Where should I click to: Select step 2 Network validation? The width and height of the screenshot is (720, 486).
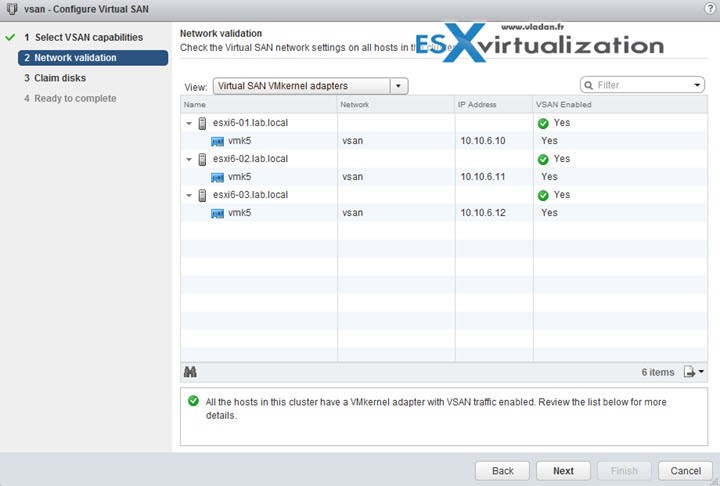coord(93,58)
